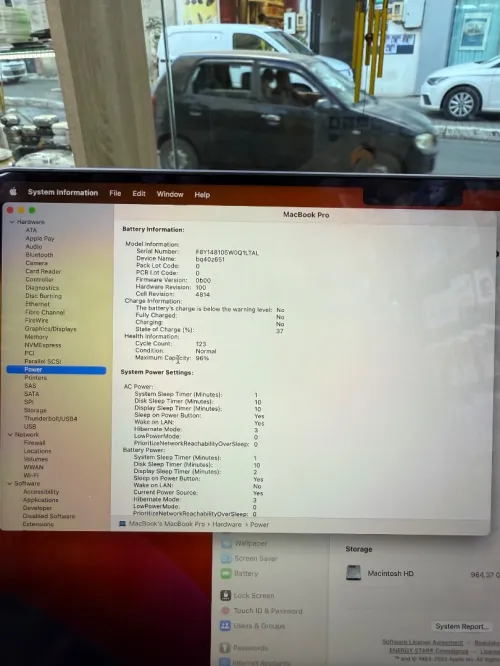Click the Condition value Normal
The width and height of the screenshot is (500, 666).
coord(206,351)
